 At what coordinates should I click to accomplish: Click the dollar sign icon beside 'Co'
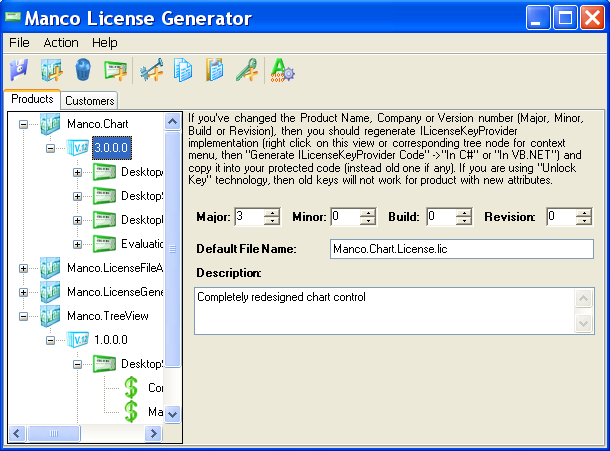(131, 388)
